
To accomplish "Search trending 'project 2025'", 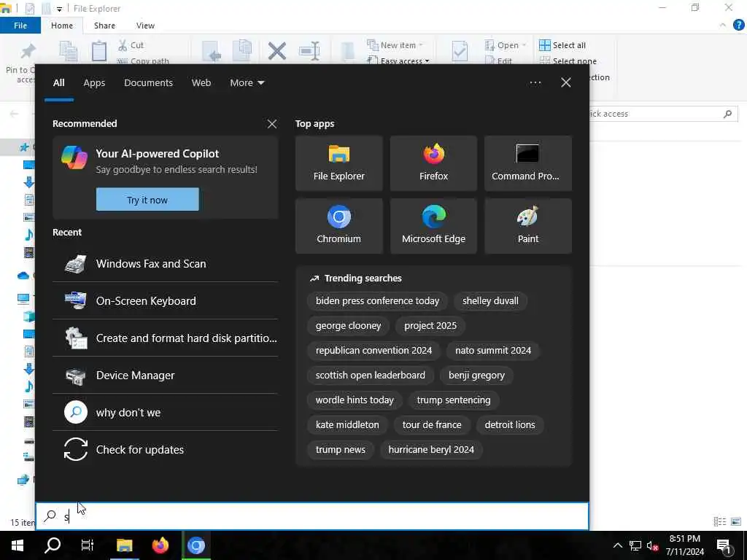I will (430, 326).
